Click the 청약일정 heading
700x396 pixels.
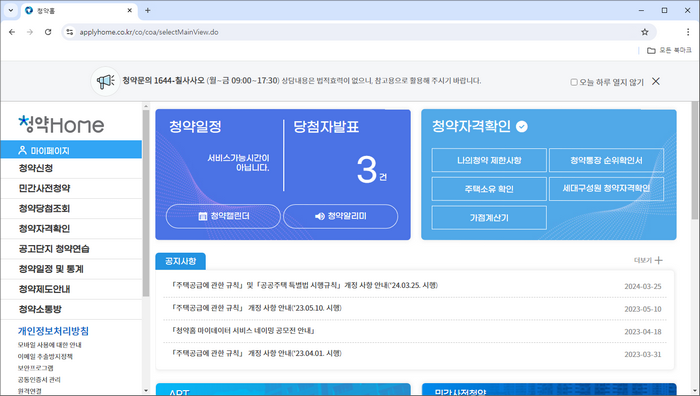coord(195,126)
